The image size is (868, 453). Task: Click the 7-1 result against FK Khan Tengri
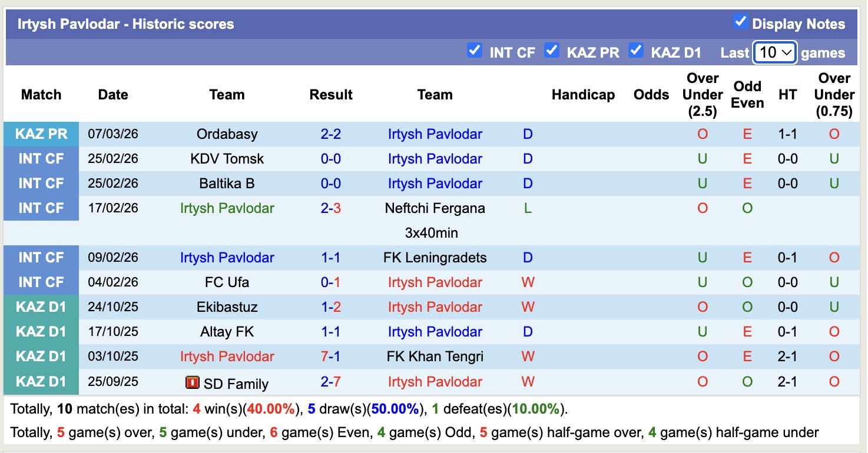331,357
